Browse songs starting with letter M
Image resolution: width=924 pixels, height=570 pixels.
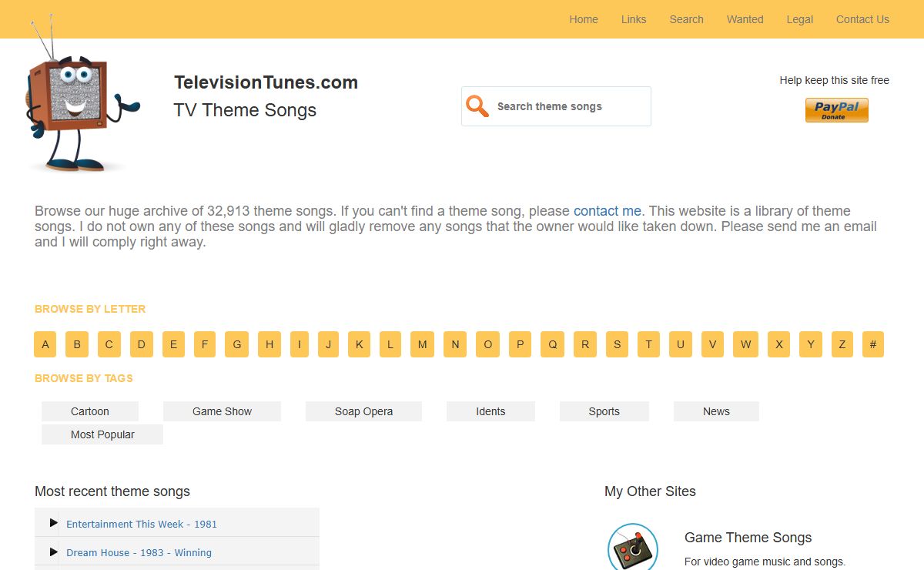422,344
